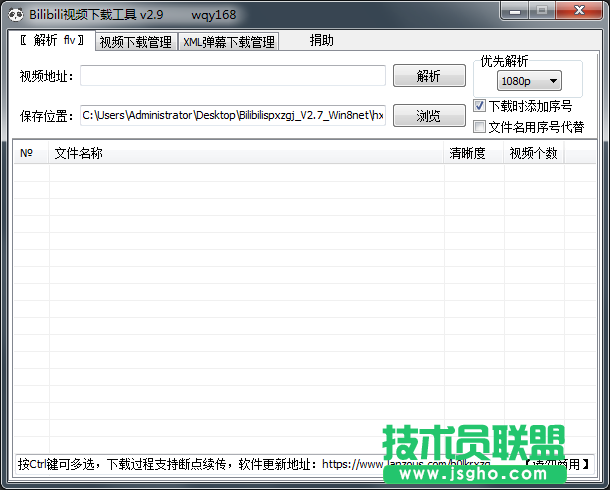Click the 浏览 button
The image size is (610, 490).
[x=429, y=115]
